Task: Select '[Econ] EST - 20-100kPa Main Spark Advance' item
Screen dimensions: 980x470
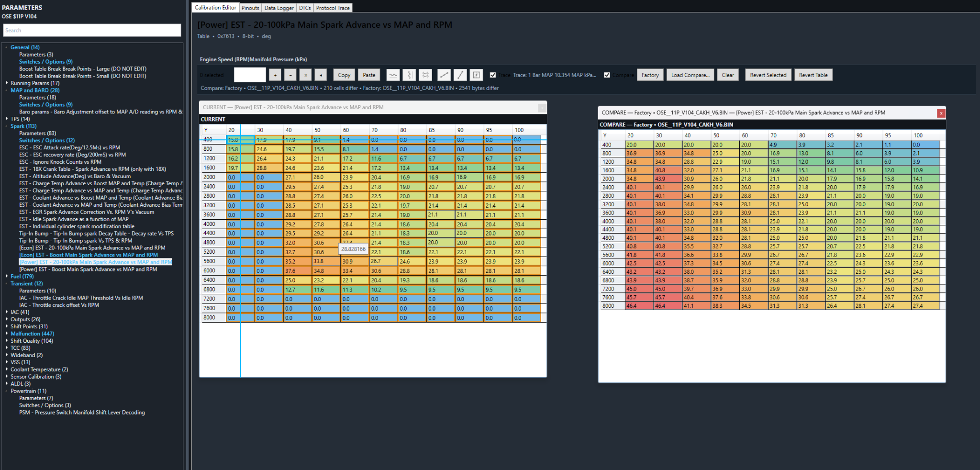Action: (92, 248)
